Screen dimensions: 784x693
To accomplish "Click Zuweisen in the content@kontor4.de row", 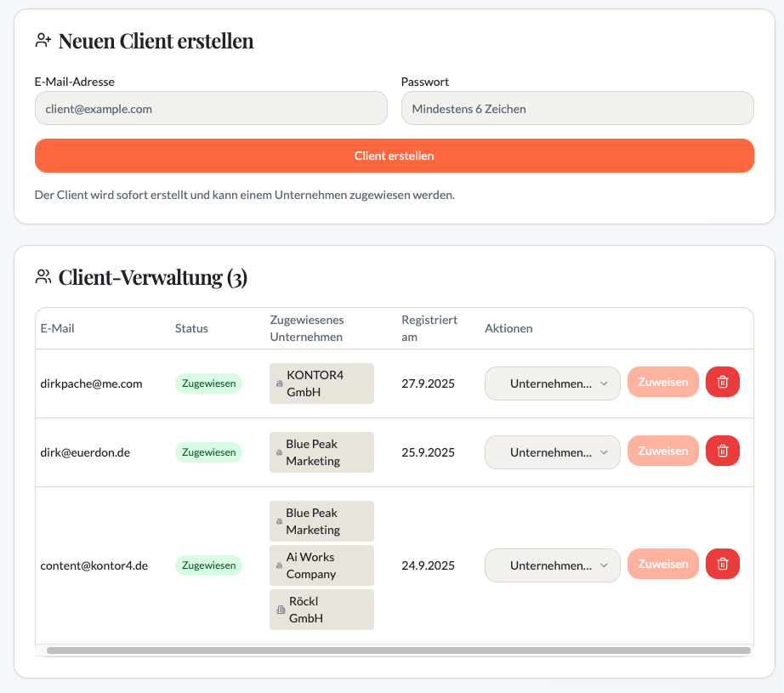I will [x=662, y=565].
